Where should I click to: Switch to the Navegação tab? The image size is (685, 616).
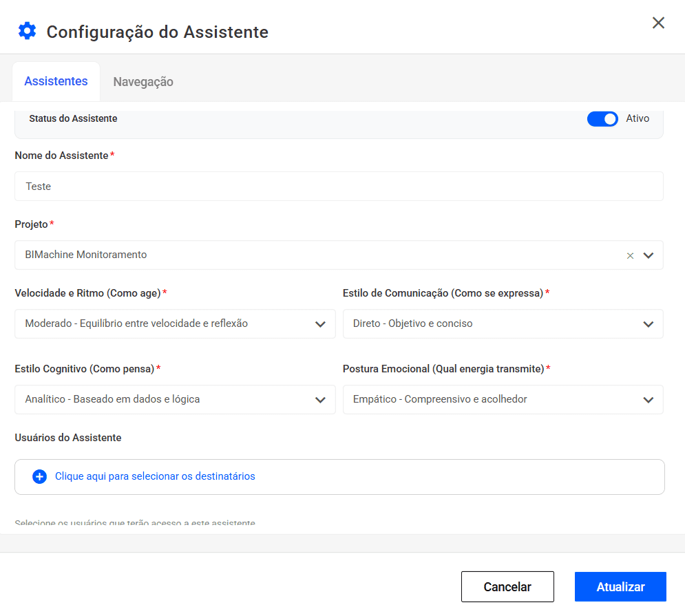point(143,82)
